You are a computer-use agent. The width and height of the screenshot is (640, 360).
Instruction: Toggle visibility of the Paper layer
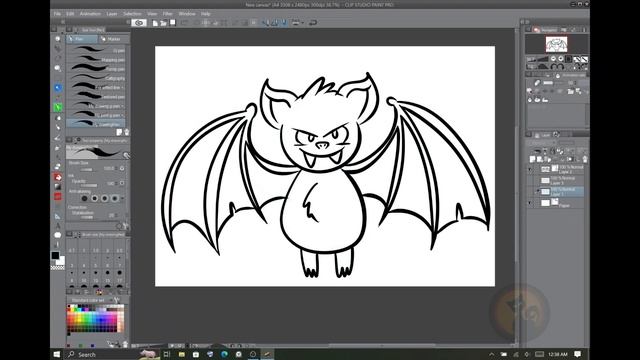tap(530, 202)
